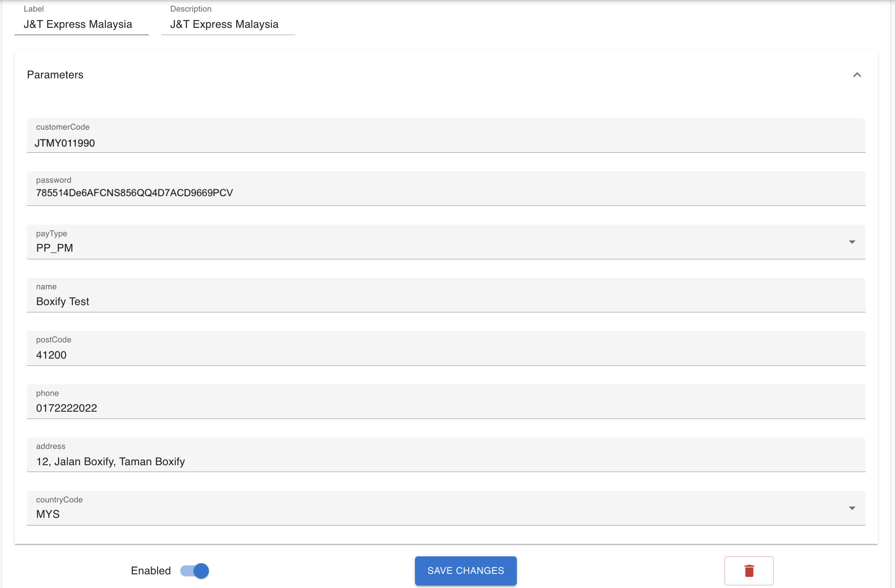Click the Parameters section heading
The width and height of the screenshot is (895, 588).
pyautogui.click(x=55, y=75)
